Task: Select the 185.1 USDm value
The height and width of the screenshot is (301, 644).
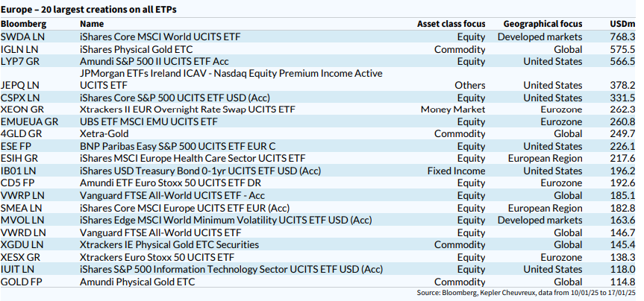Action: tap(623, 195)
